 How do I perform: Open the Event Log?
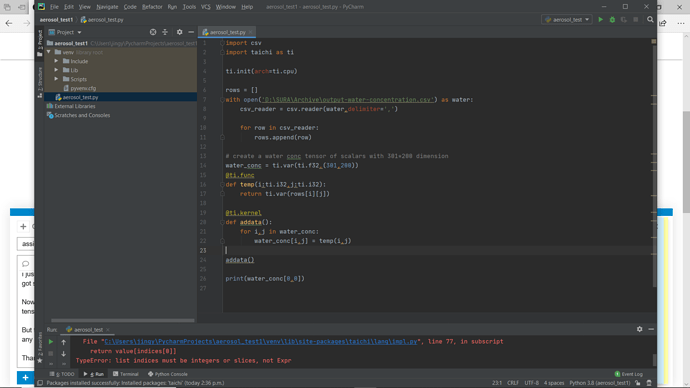(x=629, y=374)
